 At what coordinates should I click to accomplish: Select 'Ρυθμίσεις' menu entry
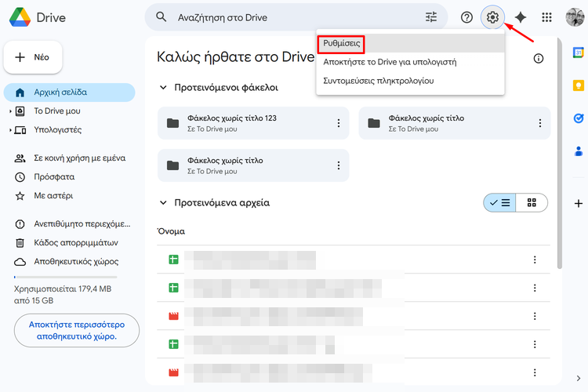coord(410,43)
